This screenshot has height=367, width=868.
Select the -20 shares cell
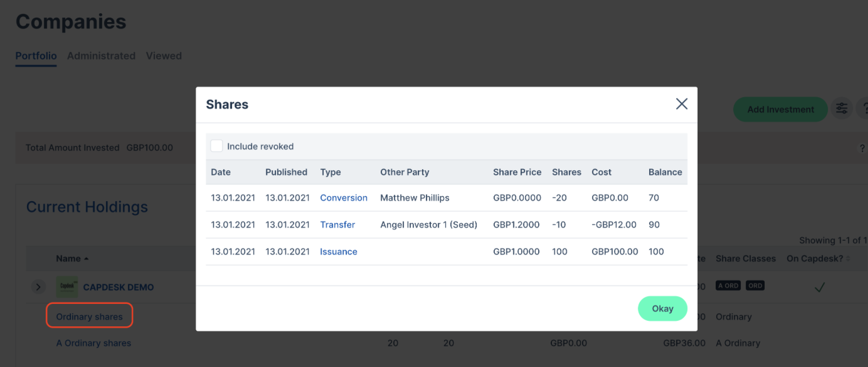pos(559,198)
